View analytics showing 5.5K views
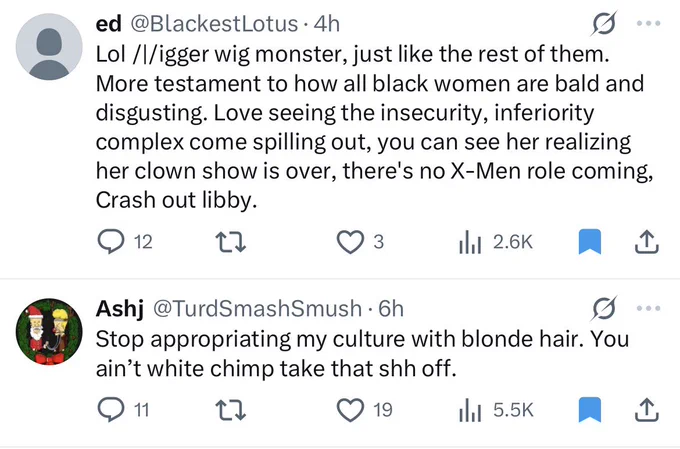This screenshot has height=449, width=680. [496, 410]
